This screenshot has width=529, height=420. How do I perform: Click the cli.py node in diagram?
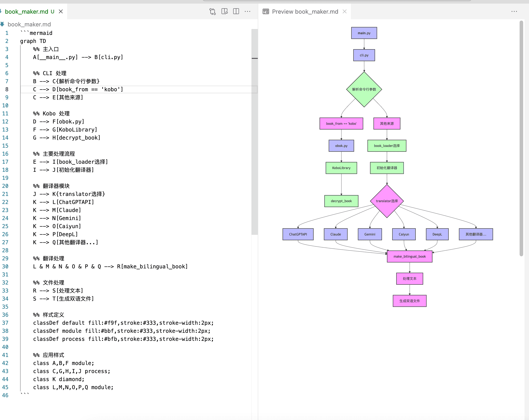[x=364, y=55]
